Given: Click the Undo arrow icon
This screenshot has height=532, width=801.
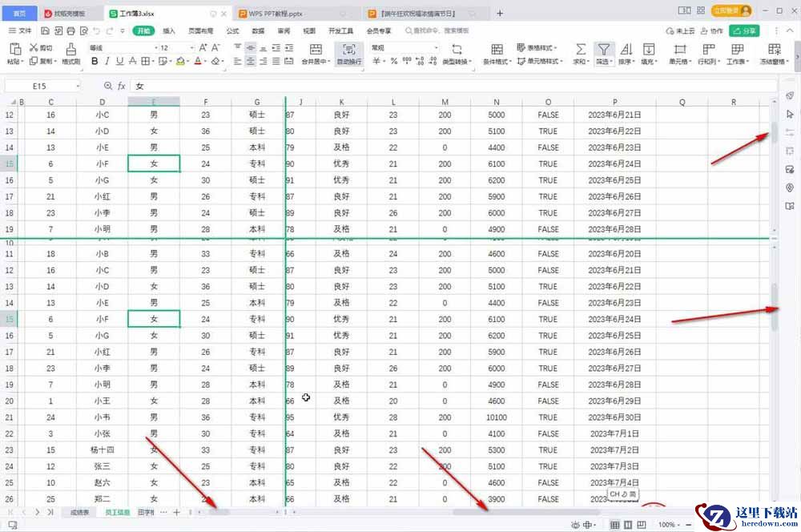Looking at the screenshot, I should (x=97, y=31).
